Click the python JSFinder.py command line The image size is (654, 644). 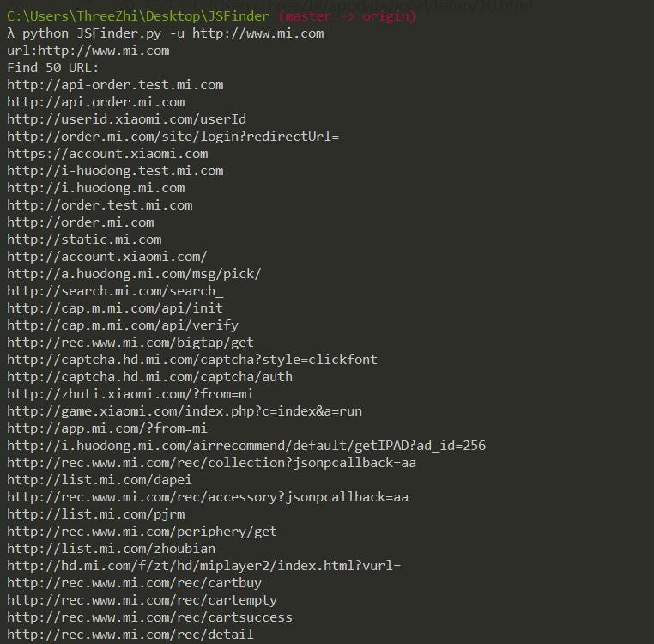pos(165,33)
